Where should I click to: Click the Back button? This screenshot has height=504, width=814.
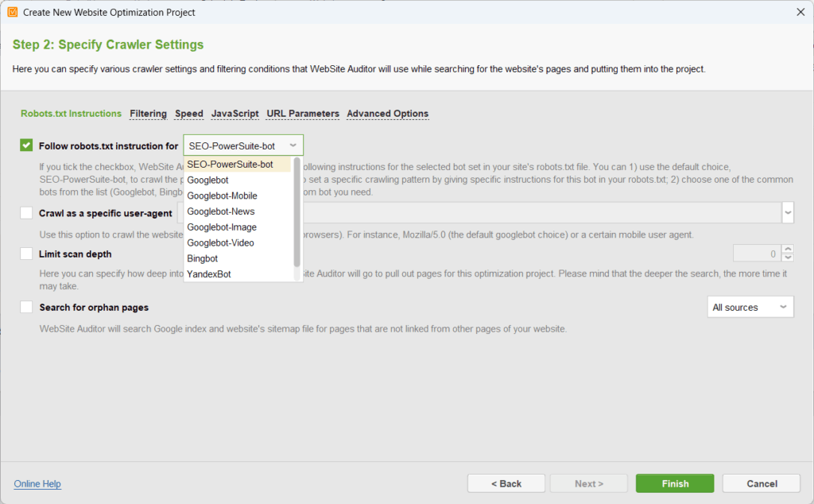point(506,483)
